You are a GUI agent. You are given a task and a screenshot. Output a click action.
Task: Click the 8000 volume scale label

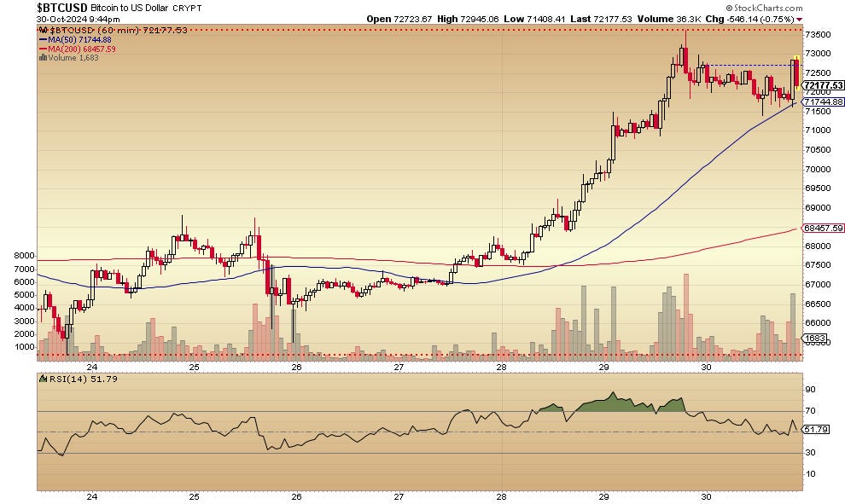[x=24, y=256]
